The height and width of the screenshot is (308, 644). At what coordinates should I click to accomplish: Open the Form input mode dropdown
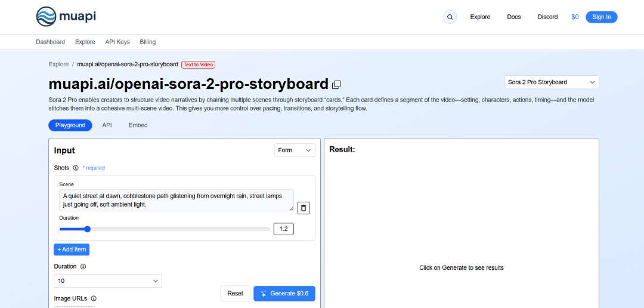[295, 150]
